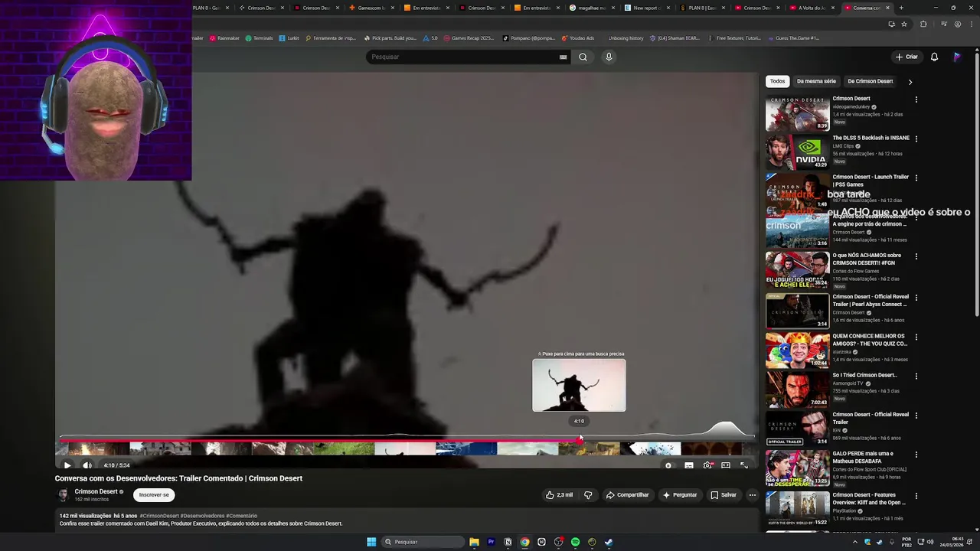Click the Criar button
Image resolution: width=980 pixels, height=551 pixels.
point(906,57)
